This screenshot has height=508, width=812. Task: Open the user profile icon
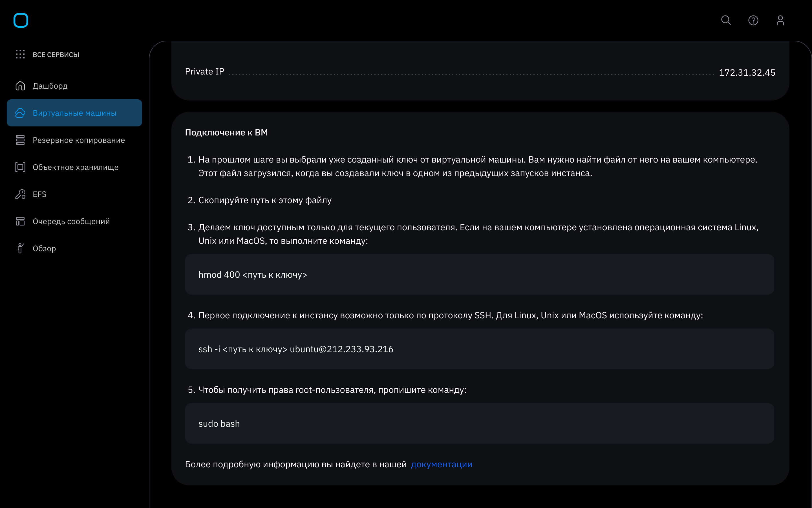780,20
